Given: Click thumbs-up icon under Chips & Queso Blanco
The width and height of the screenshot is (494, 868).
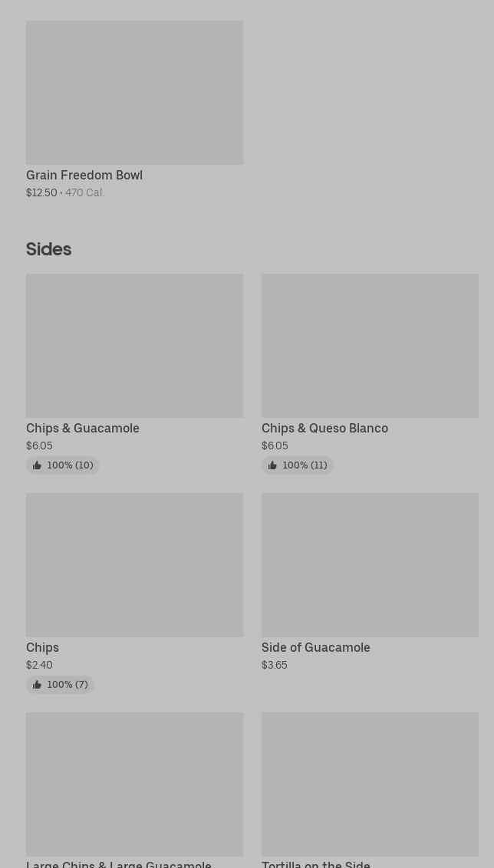Looking at the screenshot, I should click(x=272, y=465).
